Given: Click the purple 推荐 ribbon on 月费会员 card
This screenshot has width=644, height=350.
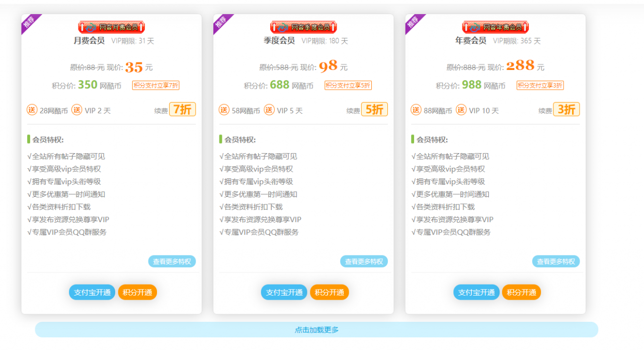Looking at the screenshot, I should (x=29, y=22).
